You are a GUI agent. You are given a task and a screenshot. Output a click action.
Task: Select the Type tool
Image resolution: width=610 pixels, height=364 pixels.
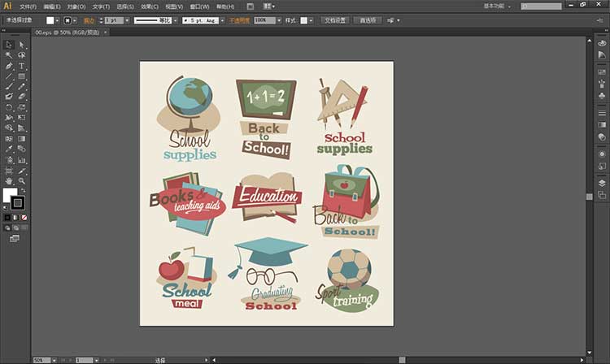21,66
